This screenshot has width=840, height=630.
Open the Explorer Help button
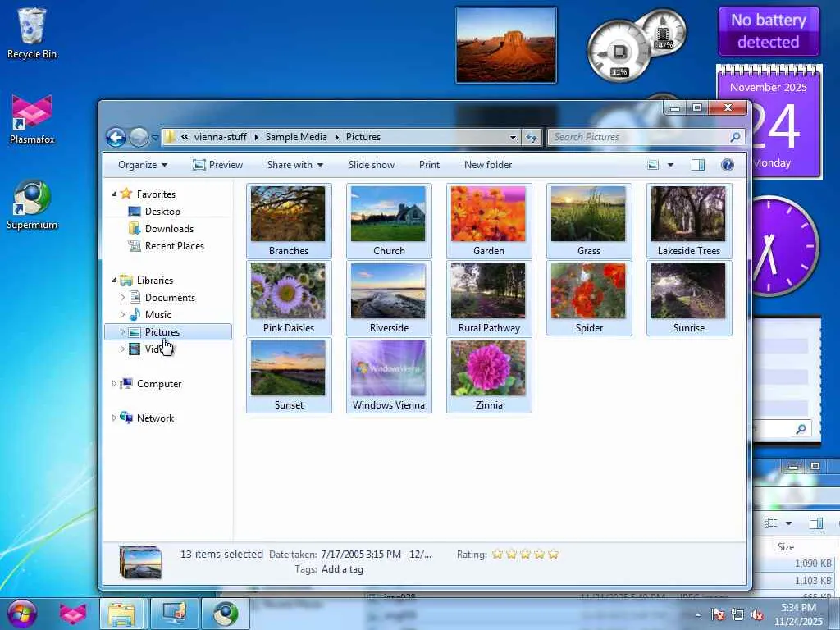pos(727,165)
